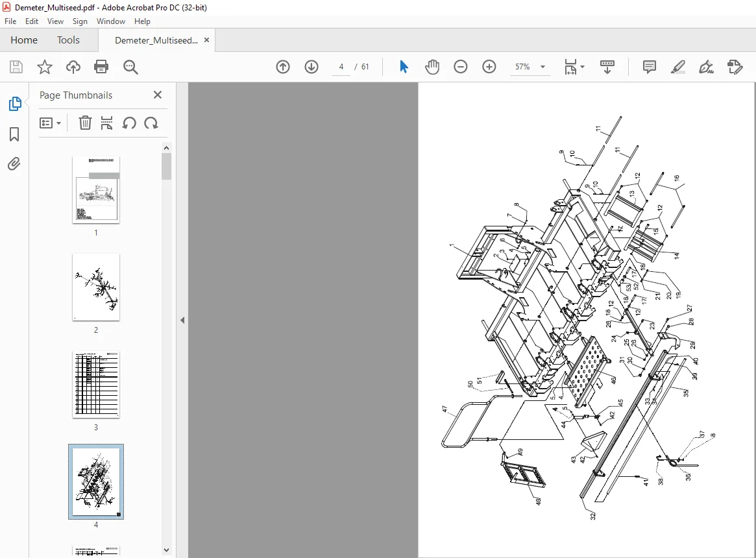The height and width of the screenshot is (558, 756).
Task: Open the Edit menu
Action: click(32, 21)
